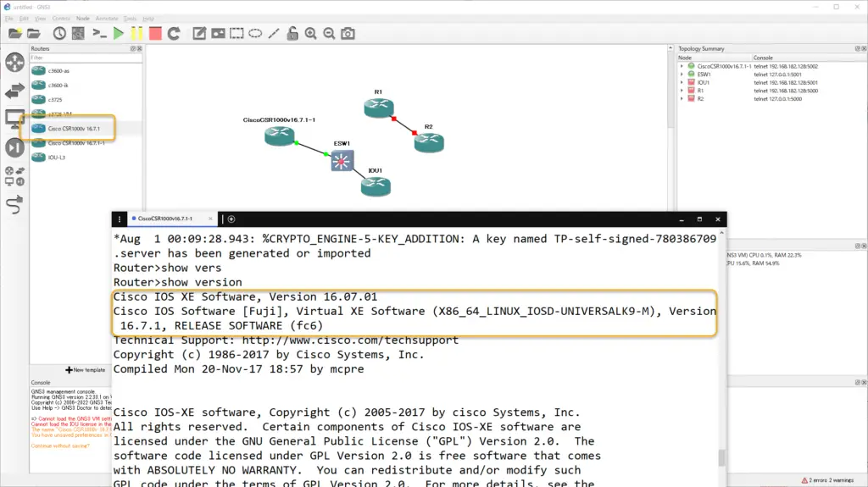
Task: Expand ESW1 in Topology Summary
Action: pyautogui.click(x=682, y=75)
